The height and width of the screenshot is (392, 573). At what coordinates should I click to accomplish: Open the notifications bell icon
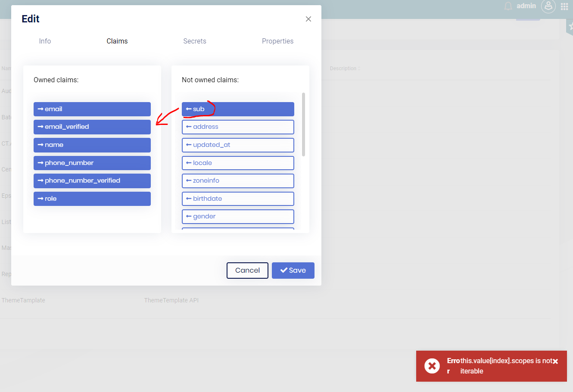coord(508,6)
